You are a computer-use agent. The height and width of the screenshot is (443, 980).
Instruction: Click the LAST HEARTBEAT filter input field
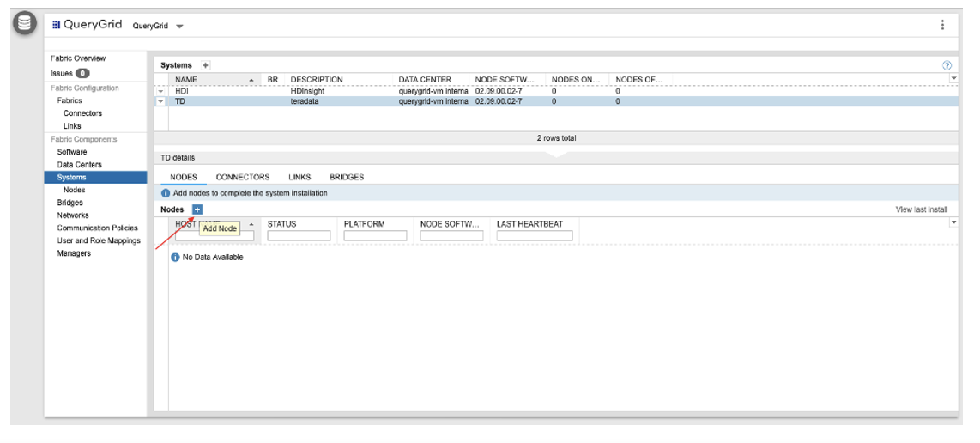(535, 236)
